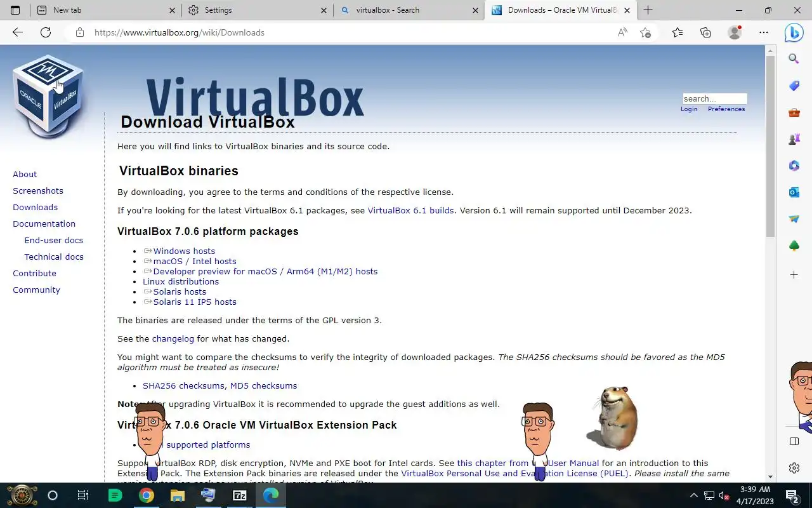This screenshot has width=812, height=508.
Task: Select the Downloads – Oracle VM VirtualBox tab
Action: click(561, 10)
